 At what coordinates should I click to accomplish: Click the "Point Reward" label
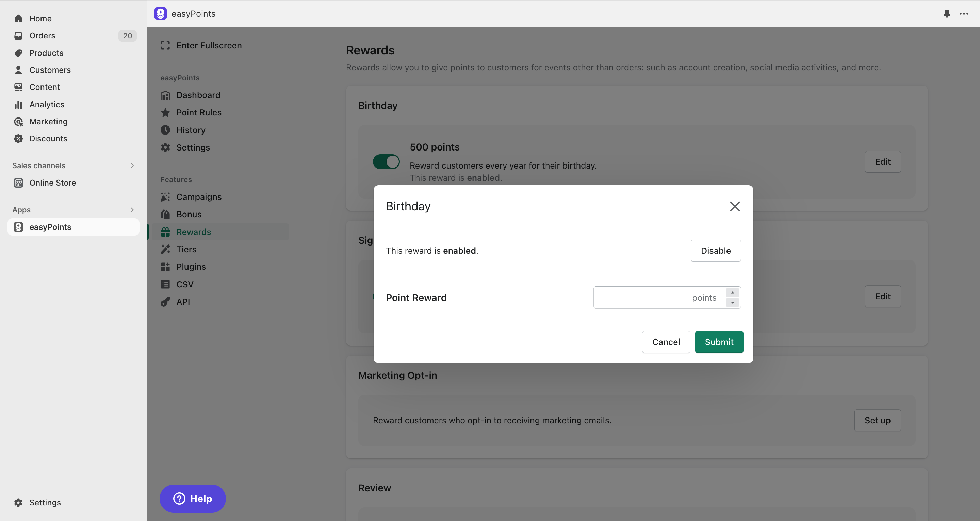click(416, 297)
